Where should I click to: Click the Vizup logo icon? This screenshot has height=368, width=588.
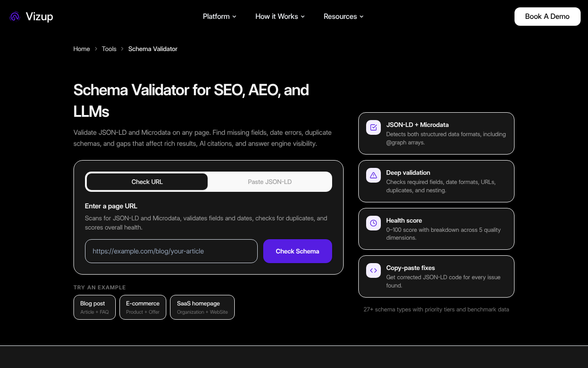pos(14,16)
